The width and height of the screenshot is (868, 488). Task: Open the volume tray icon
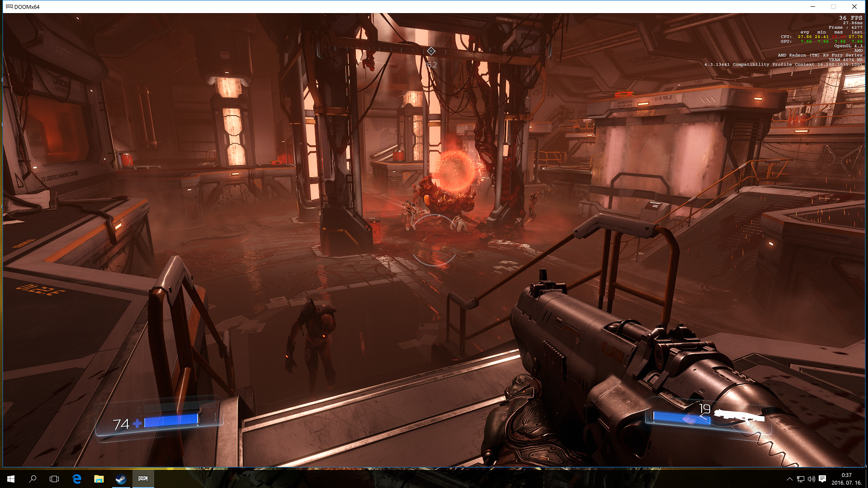point(811,479)
